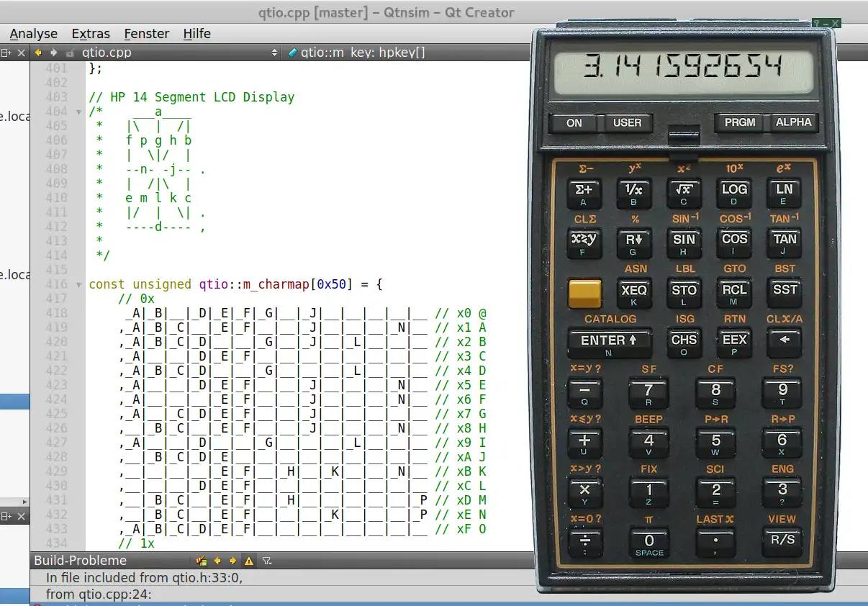Tap digit 9 on the calculator
Image resolution: width=868 pixels, height=606 pixels.
[782, 394]
